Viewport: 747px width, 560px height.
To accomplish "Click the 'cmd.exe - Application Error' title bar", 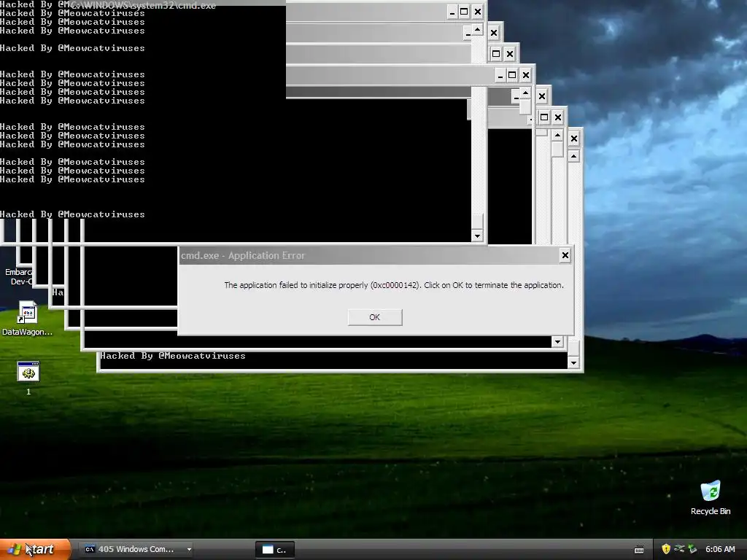I will click(369, 256).
